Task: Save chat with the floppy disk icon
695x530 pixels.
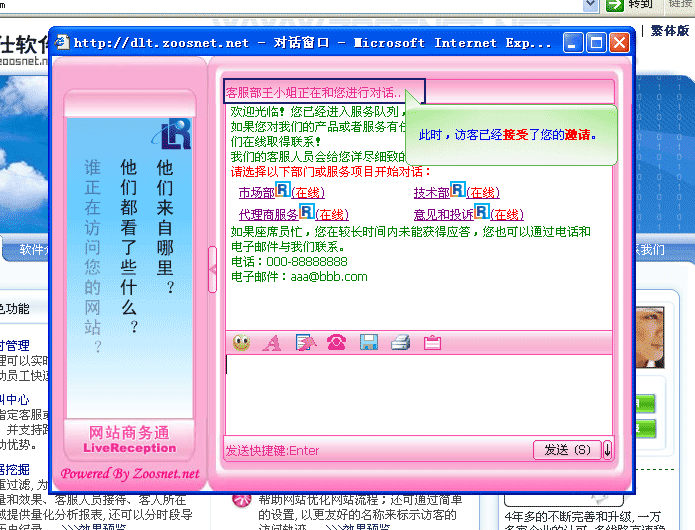Action: click(x=368, y=343)
